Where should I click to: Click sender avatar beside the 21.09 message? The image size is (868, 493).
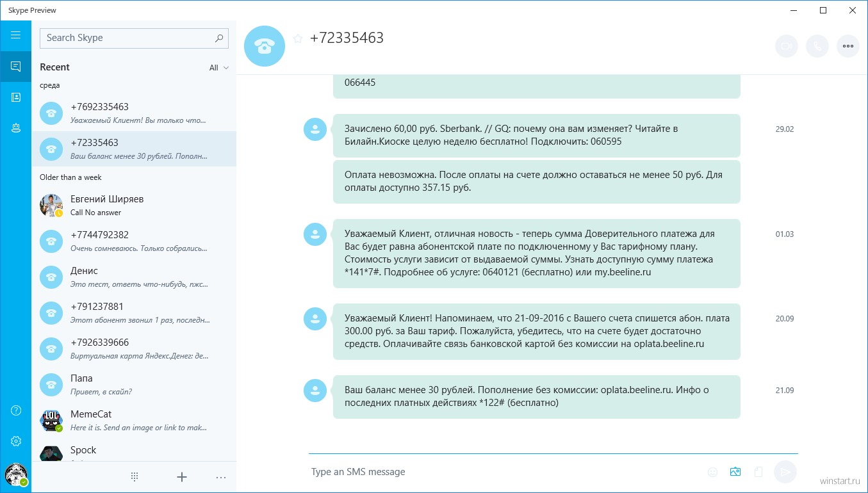[315, 390]
